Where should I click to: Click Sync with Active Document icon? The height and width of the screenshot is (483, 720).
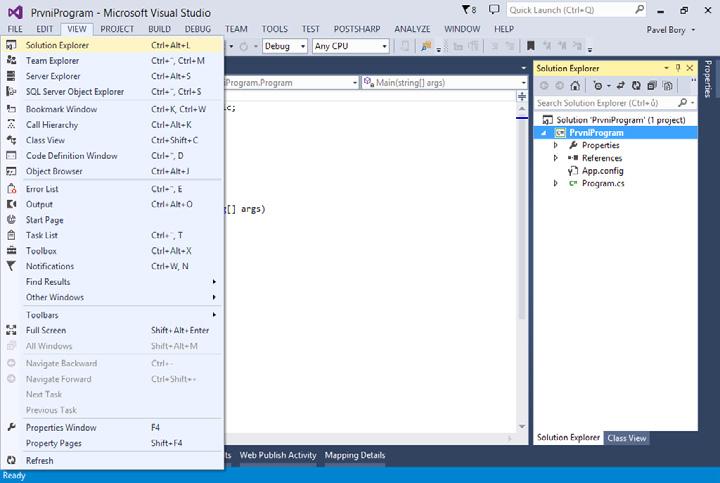(621, 86)
